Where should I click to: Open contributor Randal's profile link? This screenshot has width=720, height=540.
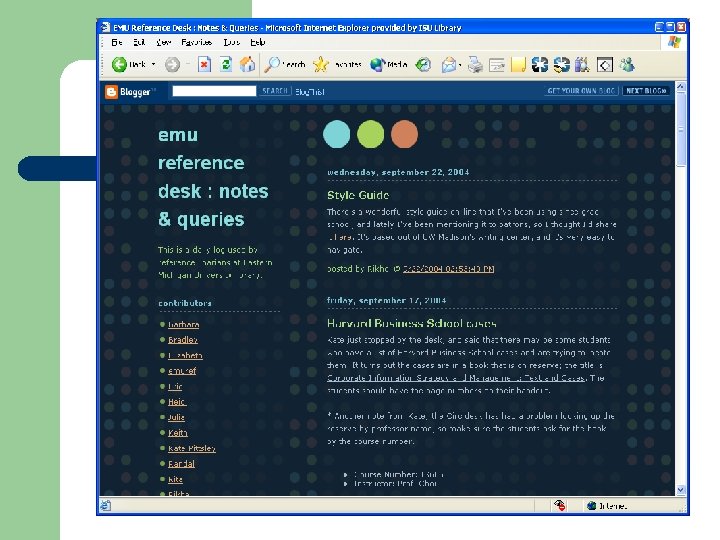point(181,464)
